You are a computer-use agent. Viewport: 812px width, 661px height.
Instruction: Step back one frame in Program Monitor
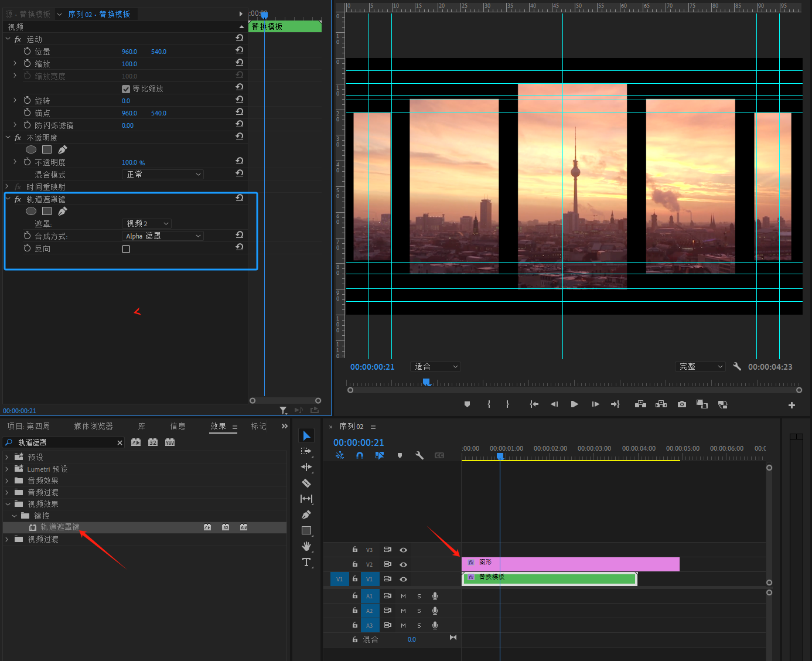point(554,404)
